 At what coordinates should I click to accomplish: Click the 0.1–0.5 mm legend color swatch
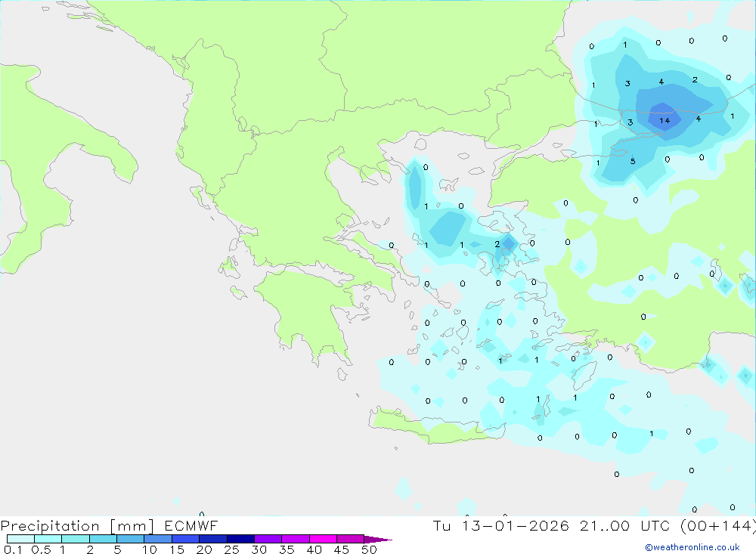(x=20, y=539)
